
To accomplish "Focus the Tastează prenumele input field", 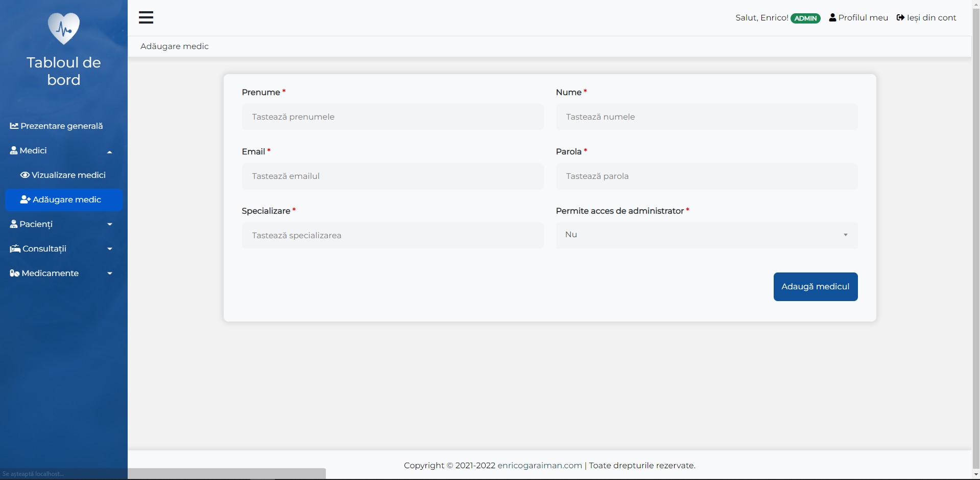I will tap(392, 117).
